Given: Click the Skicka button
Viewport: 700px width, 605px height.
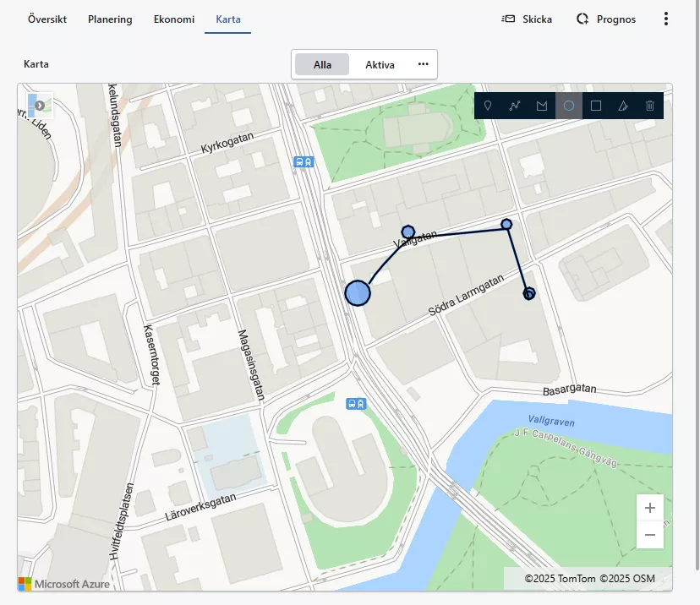Looking at the screenshot, I should 528,19.
